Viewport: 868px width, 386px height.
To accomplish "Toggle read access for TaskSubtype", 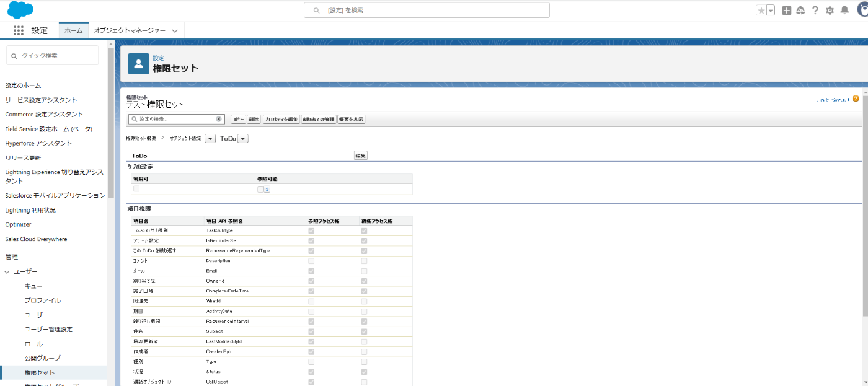I will (x=311, y=230).
